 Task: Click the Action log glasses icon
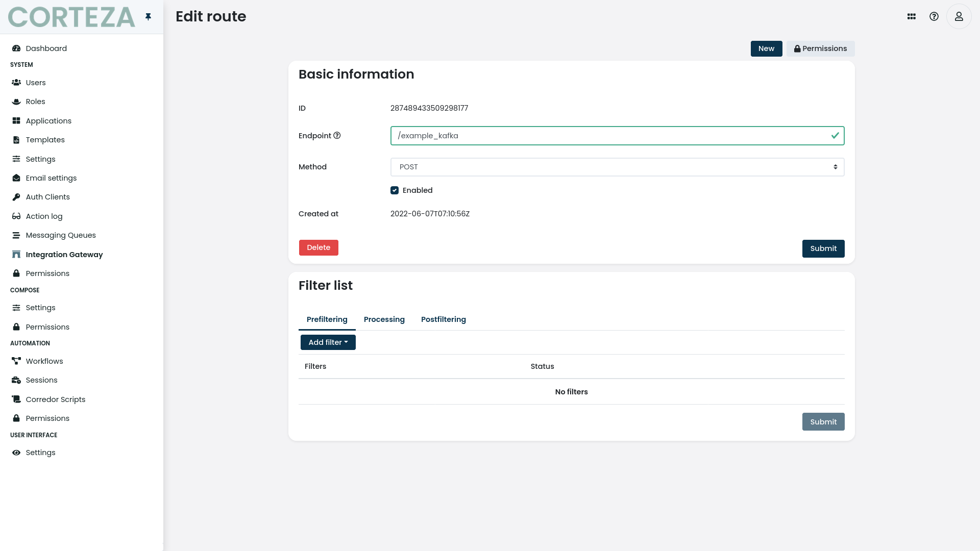coord(16,216)
